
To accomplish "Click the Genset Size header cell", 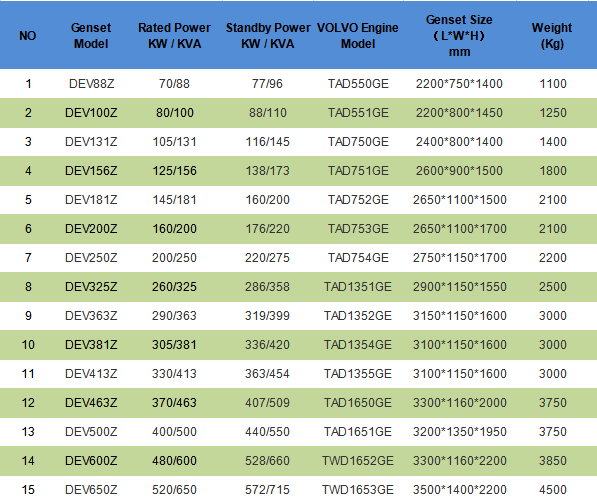I will click(459, 36).
